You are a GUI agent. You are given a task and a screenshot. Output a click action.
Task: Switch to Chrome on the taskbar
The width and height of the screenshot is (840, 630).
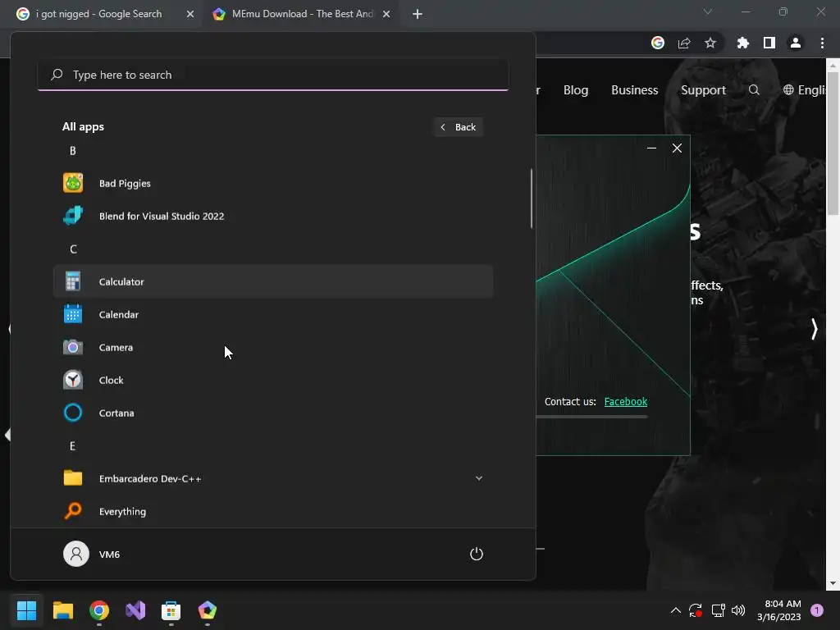click(99, 609)
